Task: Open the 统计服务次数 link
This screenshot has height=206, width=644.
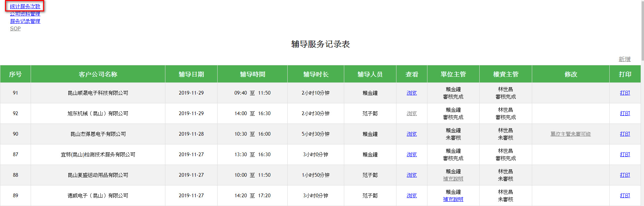Action: 25,6
